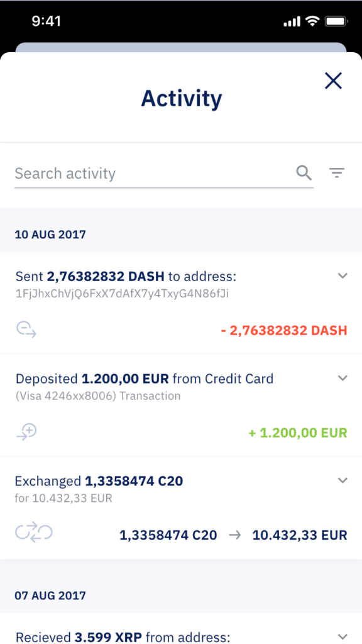This screenshot has width=362, height=644.
Task: Expand the Received XRP transaction
Action: [x=343, y=636]
